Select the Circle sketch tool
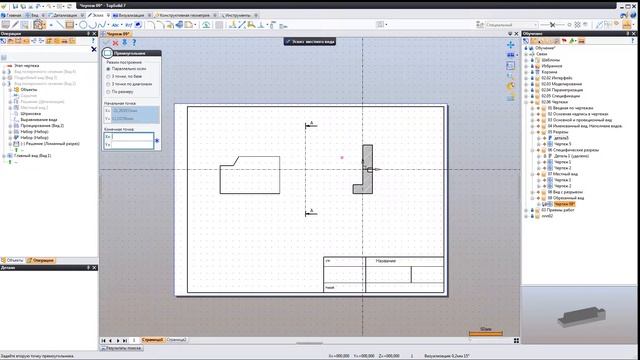 pos(83,25)
